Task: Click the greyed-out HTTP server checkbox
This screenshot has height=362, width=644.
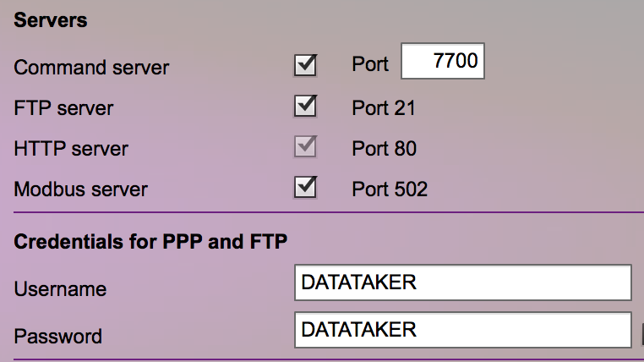Action: tap(305, 146)
